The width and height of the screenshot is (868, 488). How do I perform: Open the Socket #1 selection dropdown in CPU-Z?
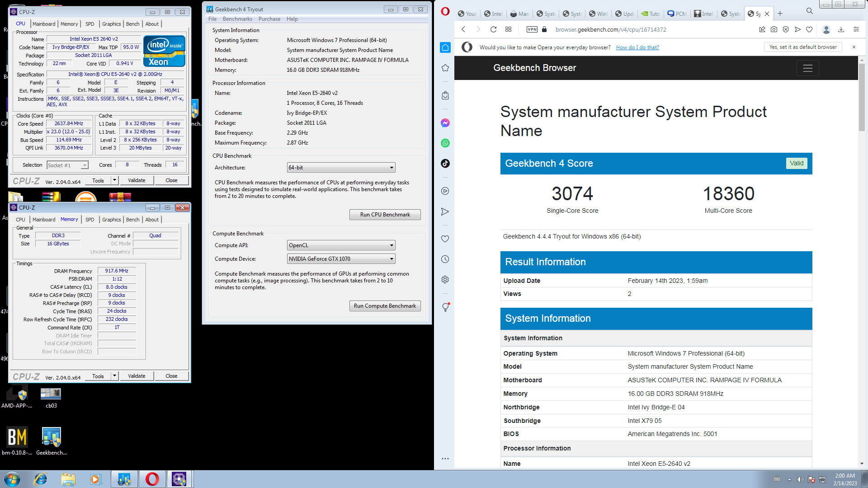pyautogui.click(x=67, y=165)
